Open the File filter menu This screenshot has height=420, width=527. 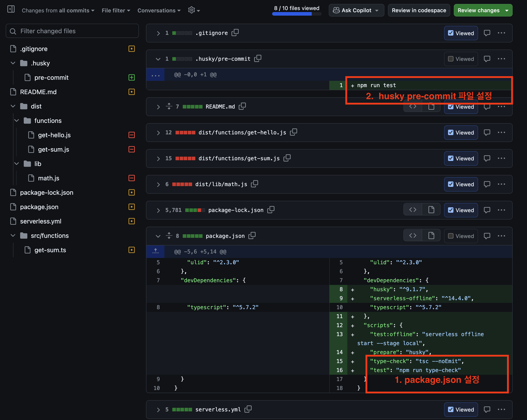point(116,10)
